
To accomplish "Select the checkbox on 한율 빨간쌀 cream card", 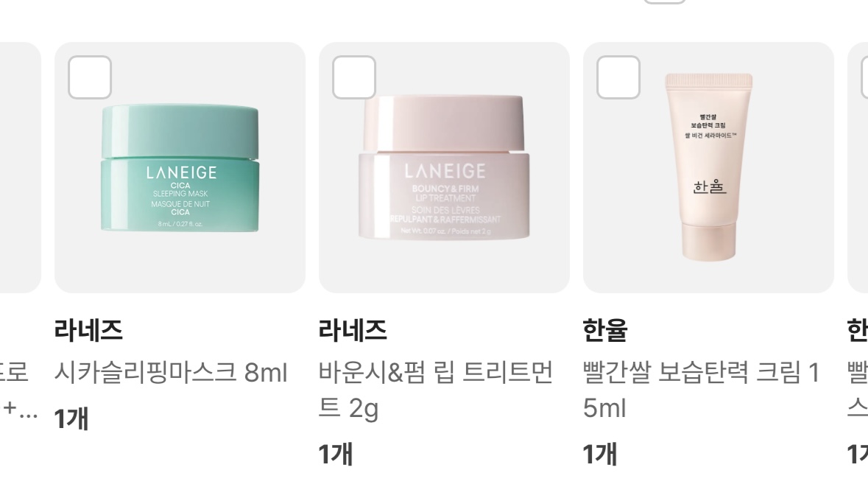I will click(618, 77).
